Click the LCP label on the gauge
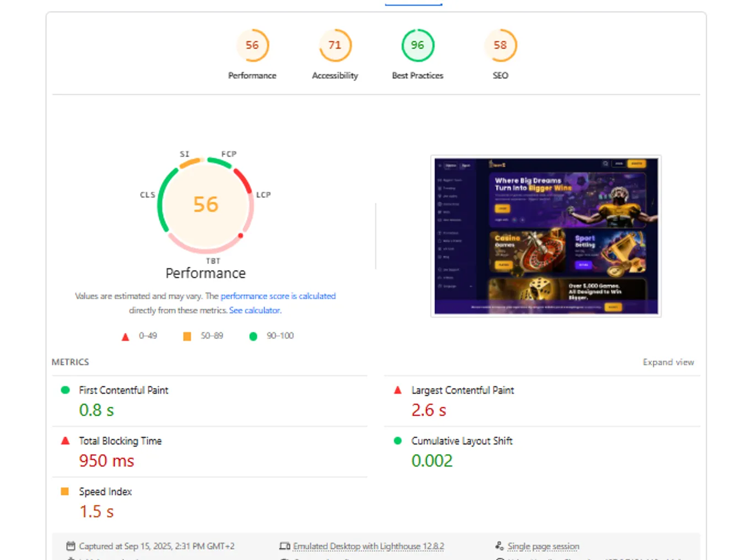Screen dimensions: 731x560 (x=263, y=195)
